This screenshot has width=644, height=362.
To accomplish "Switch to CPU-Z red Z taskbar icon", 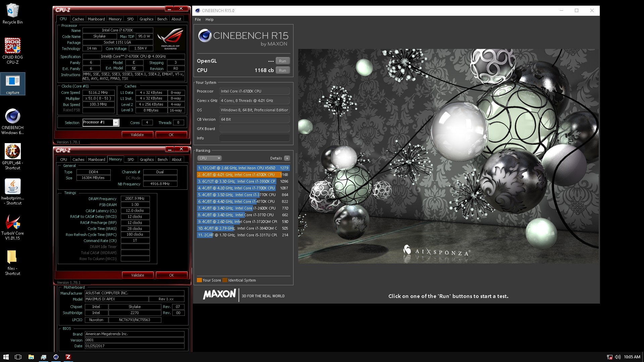I will click(68, 357).
